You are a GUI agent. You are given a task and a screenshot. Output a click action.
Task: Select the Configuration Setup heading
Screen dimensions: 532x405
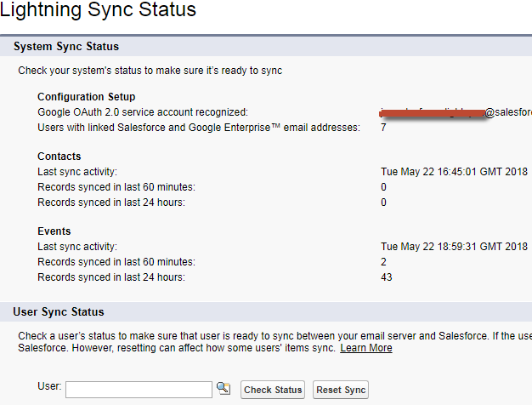point(86,97)
